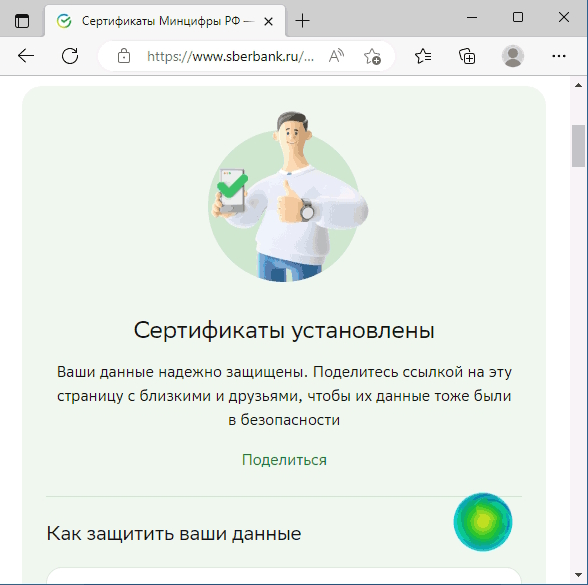Image resolution: width=588 pixels, height=585 pixels.
Task: Click the Сертификаты установлены heading
Action: [x=284, y=331]
